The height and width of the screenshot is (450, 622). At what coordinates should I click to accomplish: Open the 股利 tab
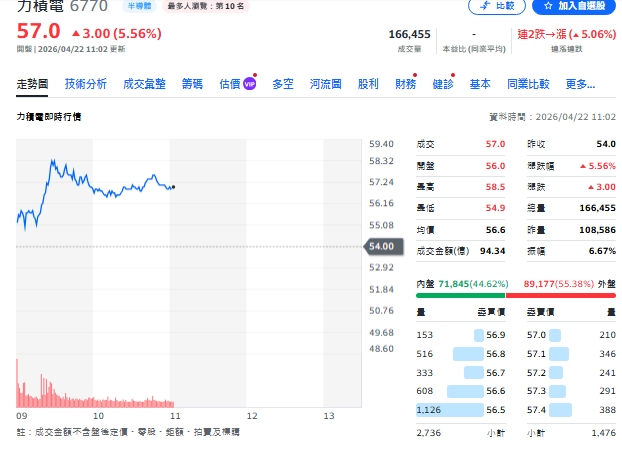click(x=368, y=84)
